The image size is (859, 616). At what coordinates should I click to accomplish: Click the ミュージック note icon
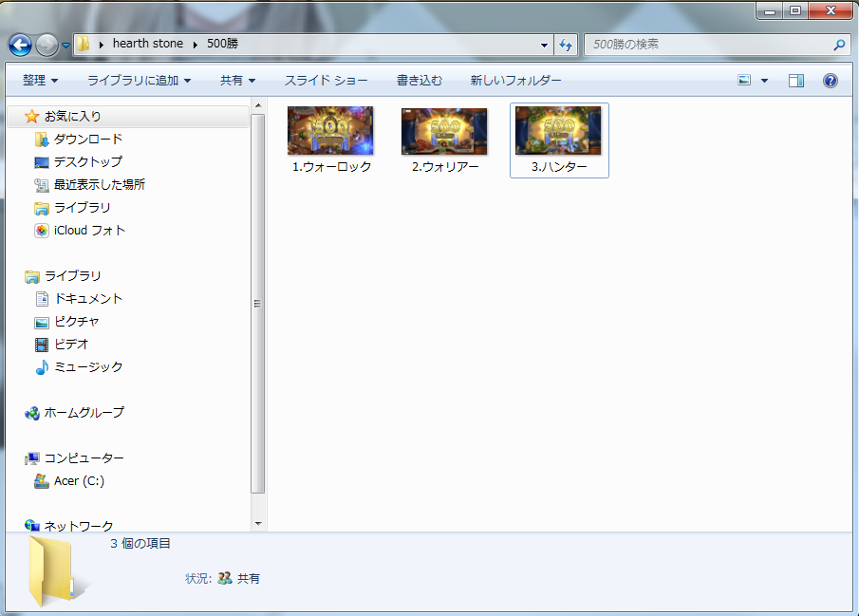pos(42,367)
